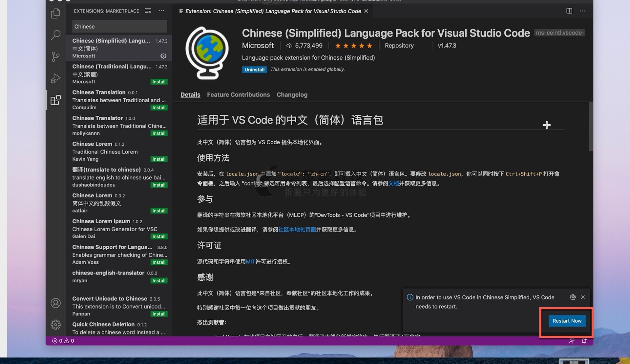Close the Chinese Language Pack extension tab
This screenshot has height=364, width=630.
(366, 11)
